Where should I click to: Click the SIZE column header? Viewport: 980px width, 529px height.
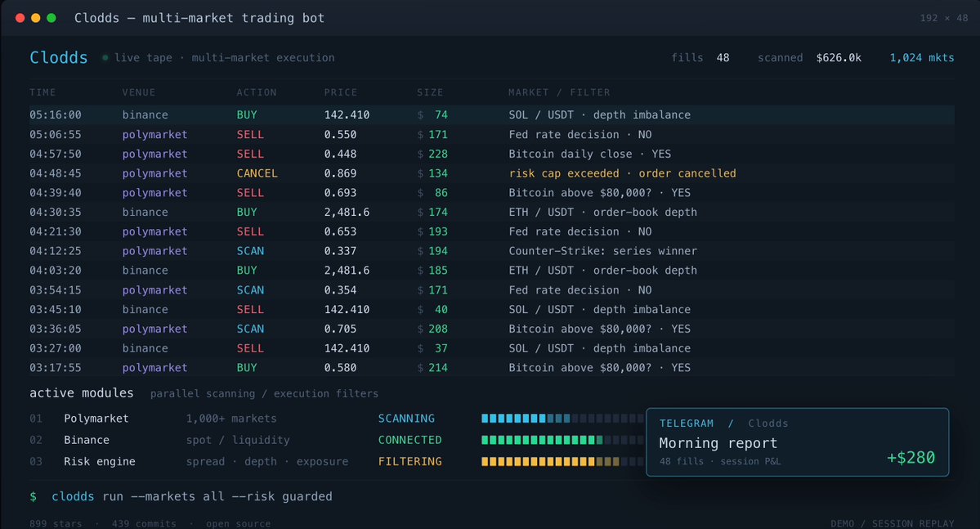tap(430, 92)
